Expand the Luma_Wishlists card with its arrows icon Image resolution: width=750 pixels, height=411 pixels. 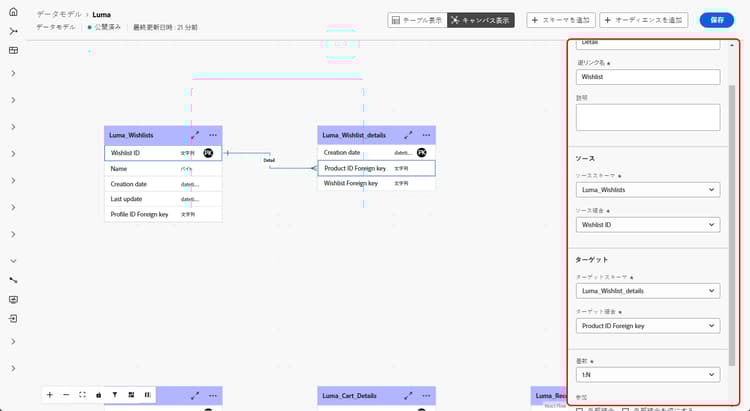pyautogui.click(x=195, y=135)
